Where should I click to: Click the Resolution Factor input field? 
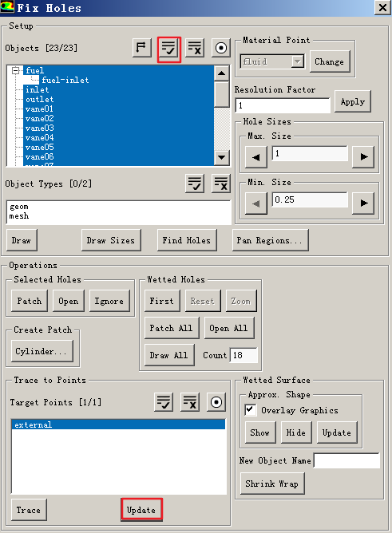coord(283,105)
